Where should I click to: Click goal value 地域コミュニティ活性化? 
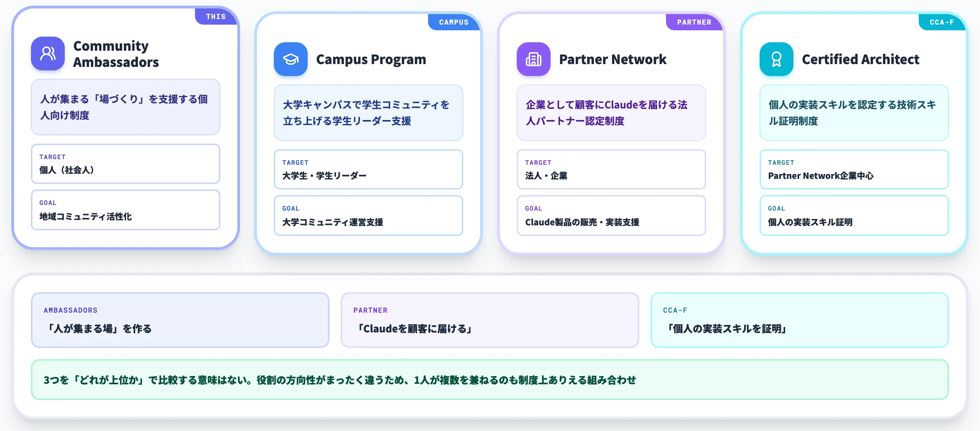(x=86, y=217)
